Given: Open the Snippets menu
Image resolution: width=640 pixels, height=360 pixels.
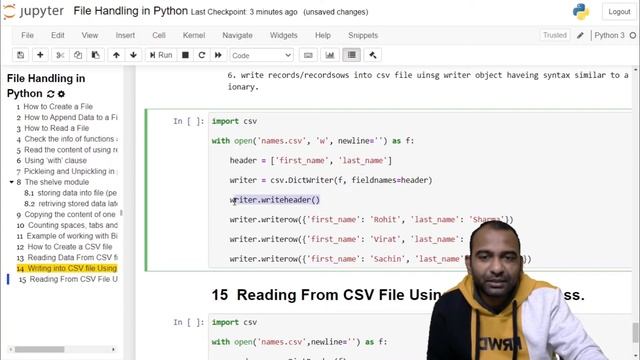Looking at the screenshot, I should [363, 36].
